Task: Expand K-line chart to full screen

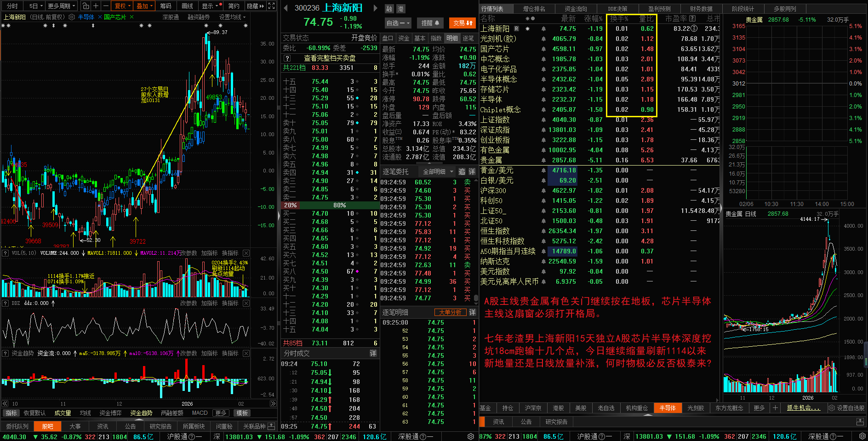Action: coord(272,6)
